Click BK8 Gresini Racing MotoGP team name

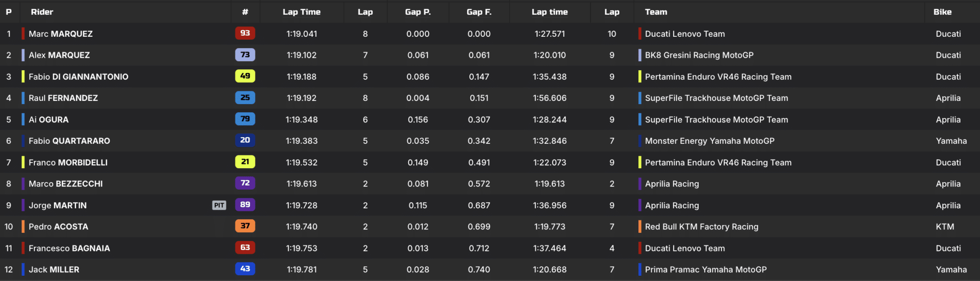(699, 55)
